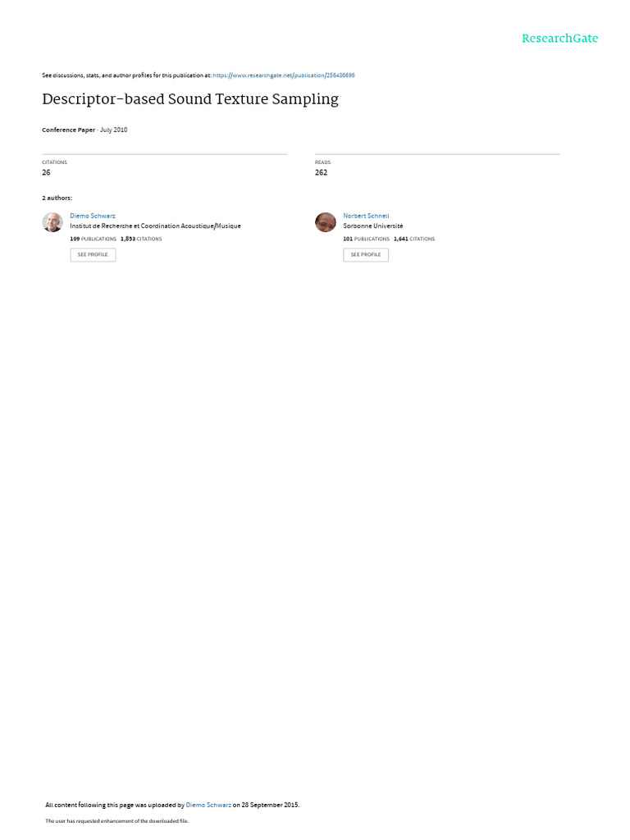Click the Conference Paper label
630x840 pixels.
point(69,130)
